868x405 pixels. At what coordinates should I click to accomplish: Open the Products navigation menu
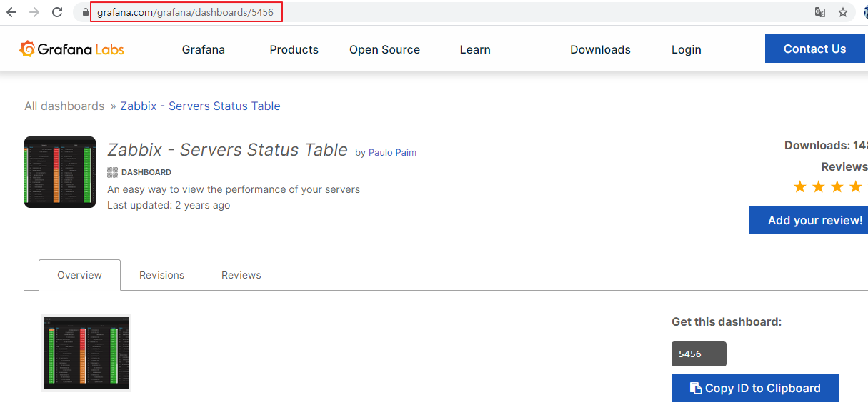click(x=294, y=49)
